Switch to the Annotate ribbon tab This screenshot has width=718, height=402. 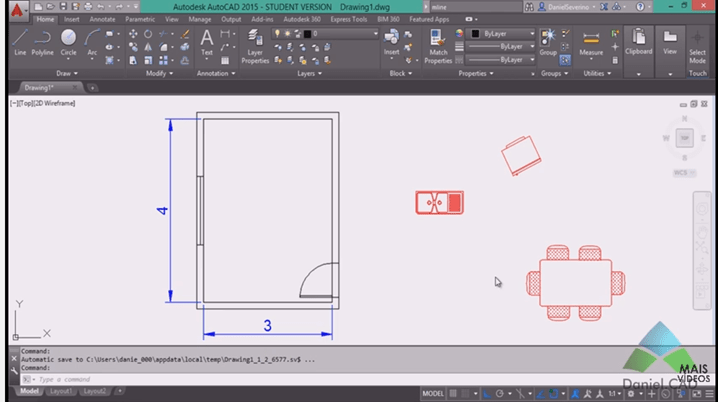pos(102,19)
